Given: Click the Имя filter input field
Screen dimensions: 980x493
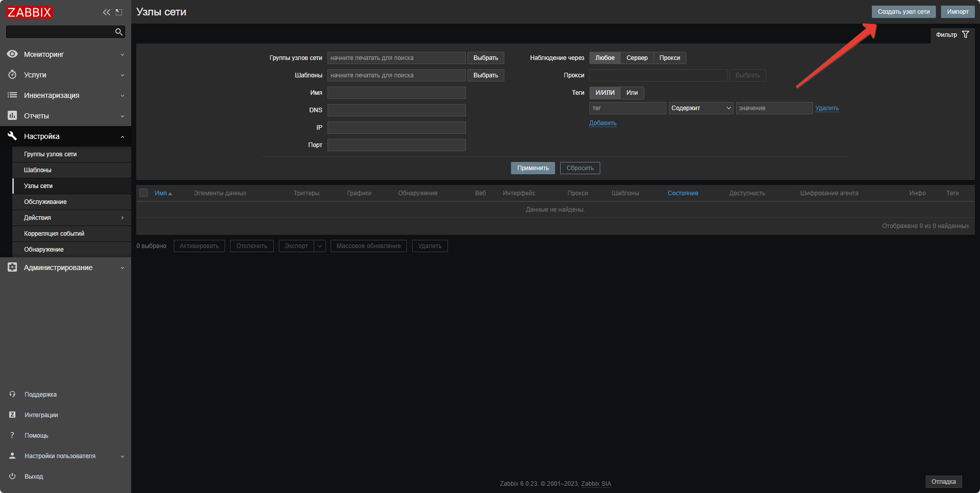Looking at the screenshot, I should [x=396, y=93].
